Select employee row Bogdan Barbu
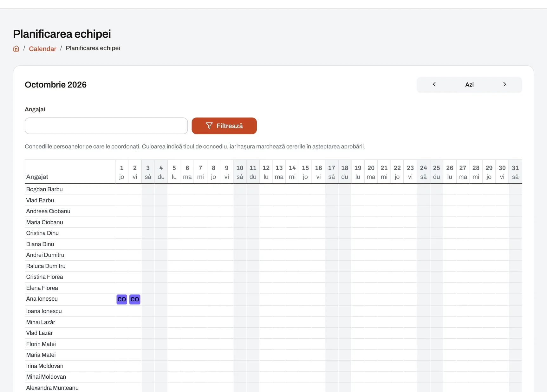The image size is (547, 392). click(x=273, y=189)
